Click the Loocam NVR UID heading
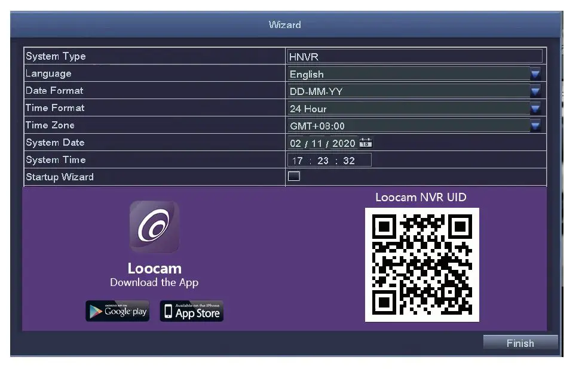 421,197
